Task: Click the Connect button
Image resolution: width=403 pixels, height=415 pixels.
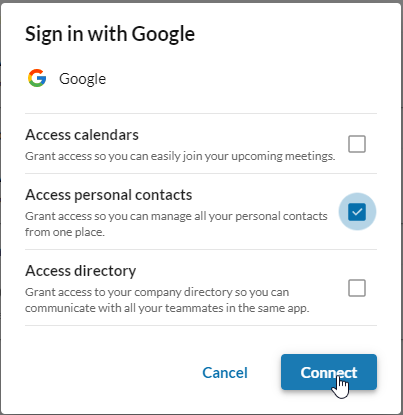Action: 329,372
